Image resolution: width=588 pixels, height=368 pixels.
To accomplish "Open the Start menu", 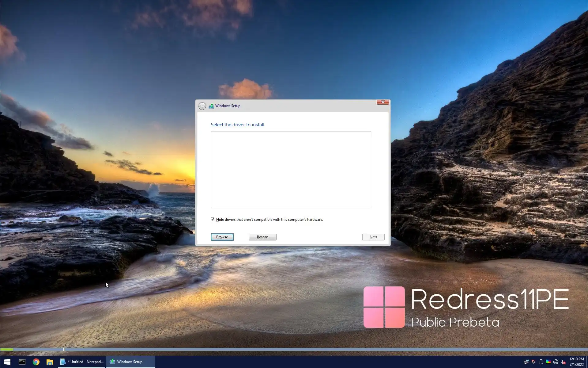I will tap(7, 362).
